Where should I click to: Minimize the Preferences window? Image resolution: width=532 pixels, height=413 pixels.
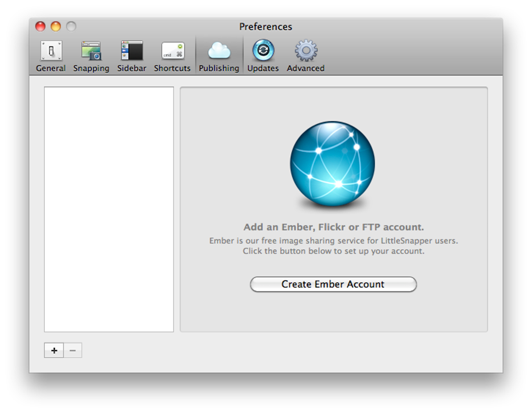55,26
